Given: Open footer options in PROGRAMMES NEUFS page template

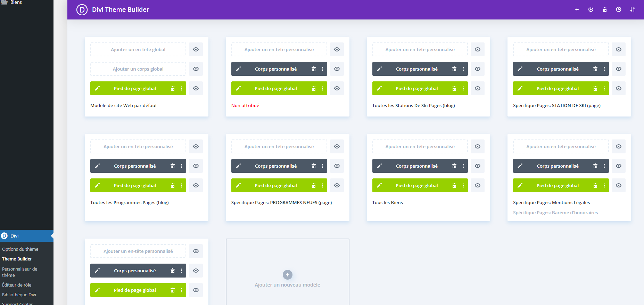Looking at the screenshot, I should [x=322, y=185].
